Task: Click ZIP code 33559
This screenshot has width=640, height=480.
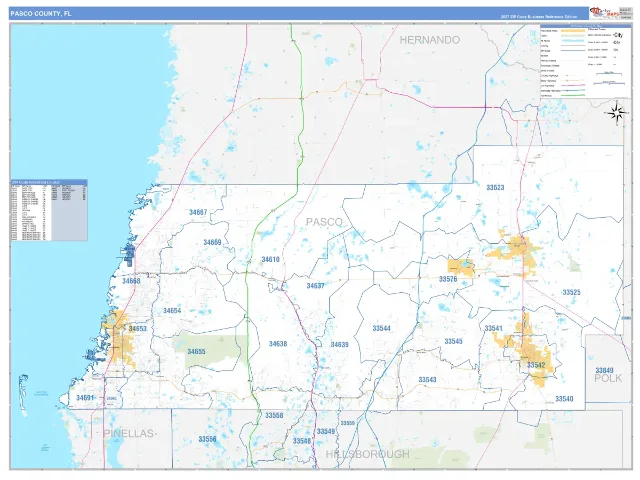Action: [347, 423]
